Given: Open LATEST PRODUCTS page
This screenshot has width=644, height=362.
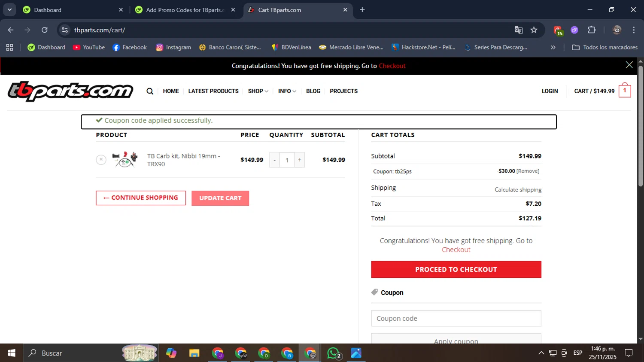Looking at the screenshot, I should coord(213,91).
